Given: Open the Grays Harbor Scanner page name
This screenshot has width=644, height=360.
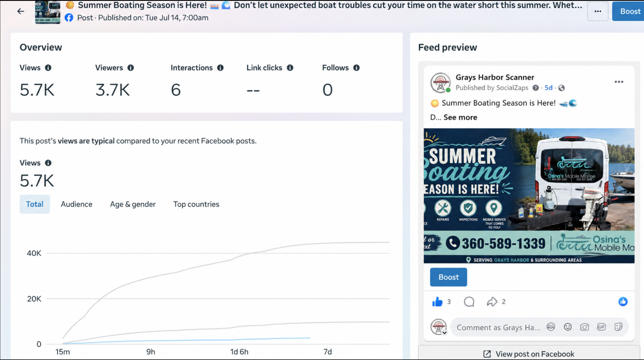Looking at the screenshot, I should pyautogui.click(x=495, y=77).
